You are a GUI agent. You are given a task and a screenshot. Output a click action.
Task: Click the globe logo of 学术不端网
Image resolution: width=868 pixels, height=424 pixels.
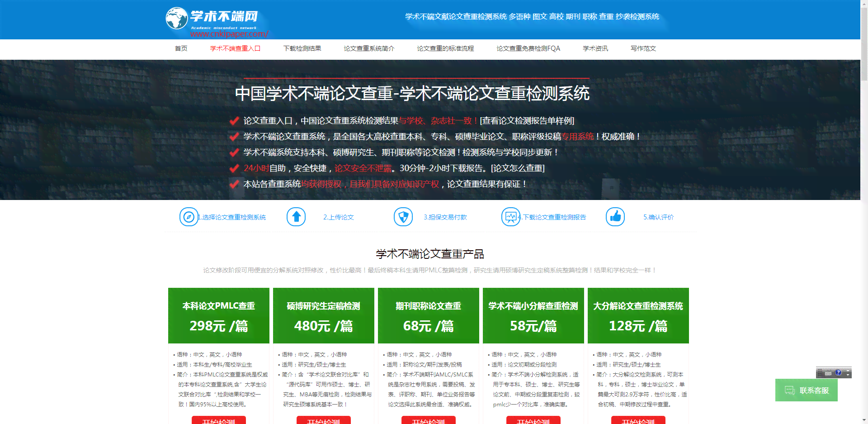coord(177,19)
